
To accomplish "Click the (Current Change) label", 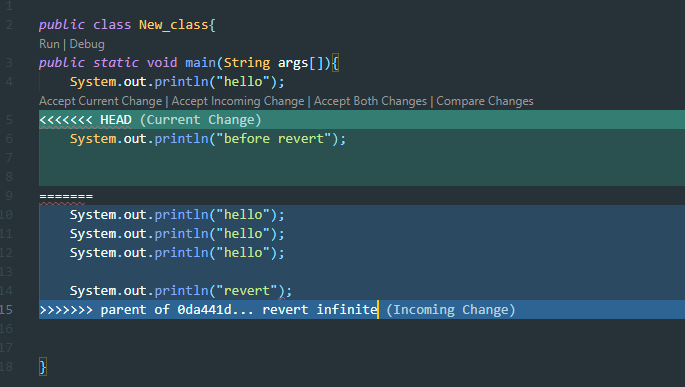I will point(201,120).
